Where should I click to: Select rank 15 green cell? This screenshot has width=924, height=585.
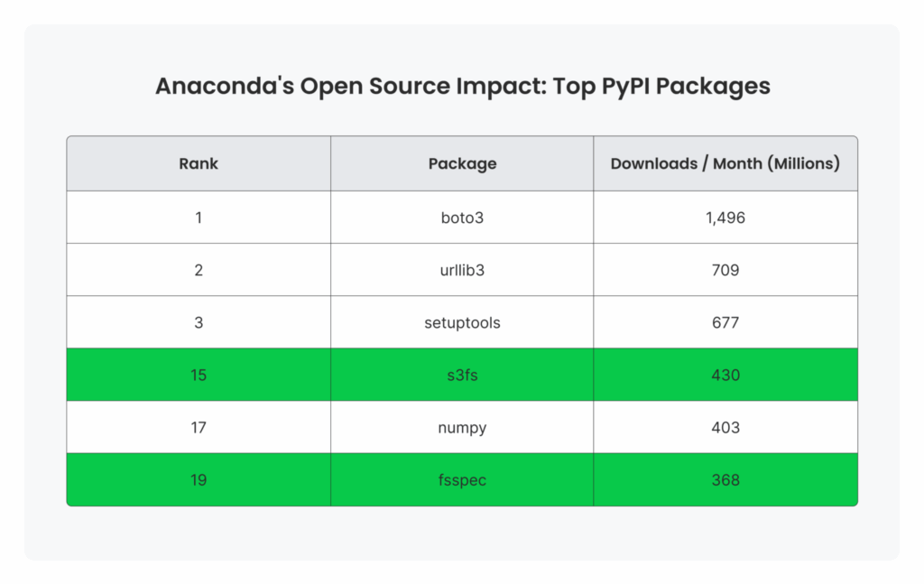199,375
